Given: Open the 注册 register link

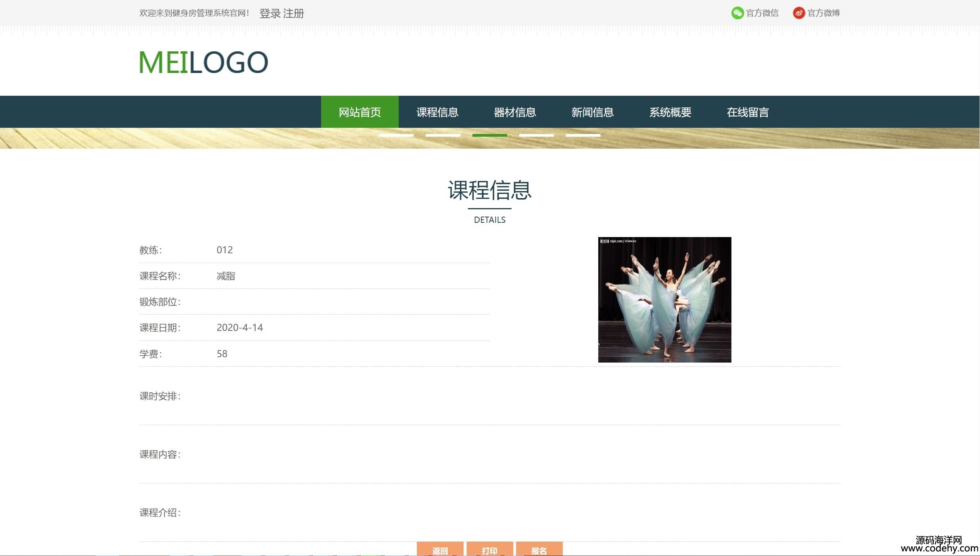Looking at the screenshot, I should click(x=293, y=14).
